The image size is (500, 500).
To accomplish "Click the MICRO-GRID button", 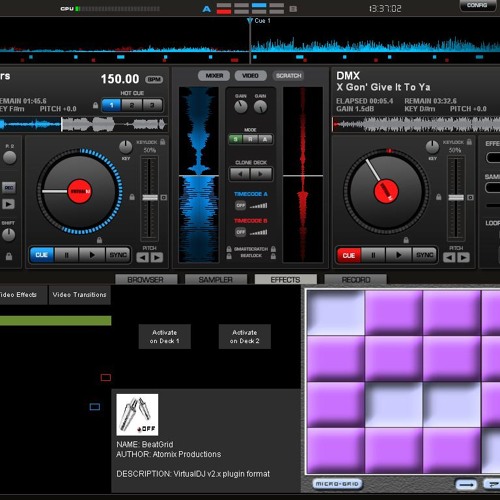I will click(x=337, y=484).
